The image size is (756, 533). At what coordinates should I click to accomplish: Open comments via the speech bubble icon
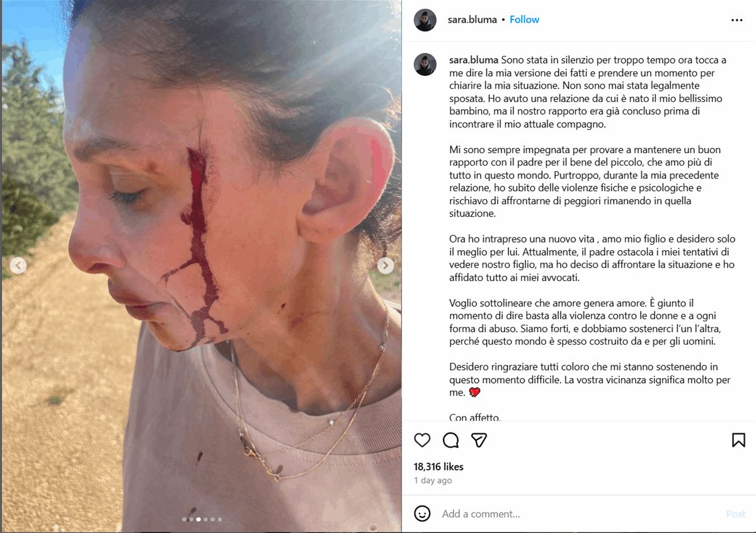tap(450, 440)
